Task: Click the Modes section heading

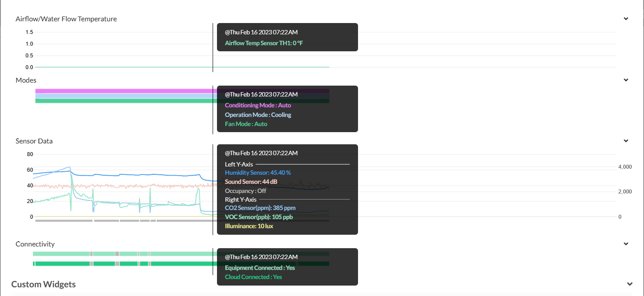Action: [26, 80]
